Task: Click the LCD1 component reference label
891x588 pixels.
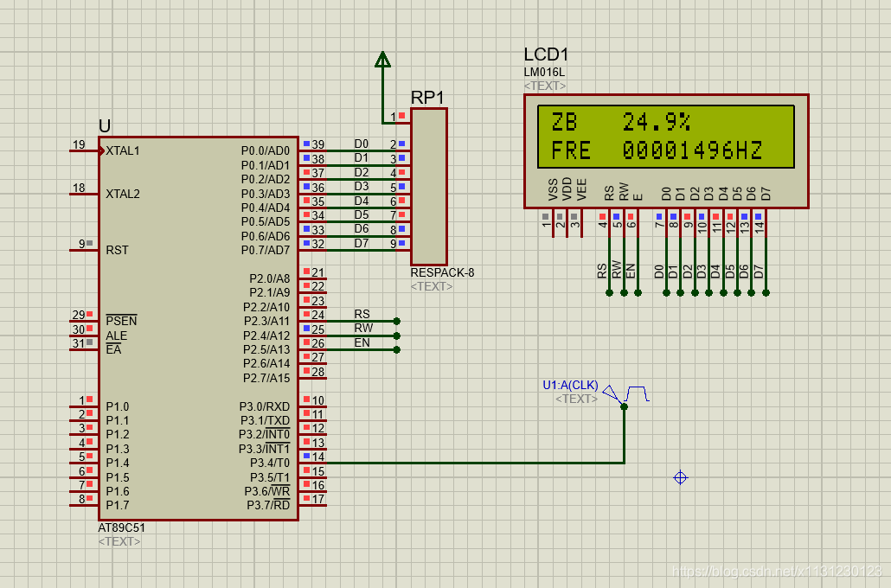Action: 546,54
